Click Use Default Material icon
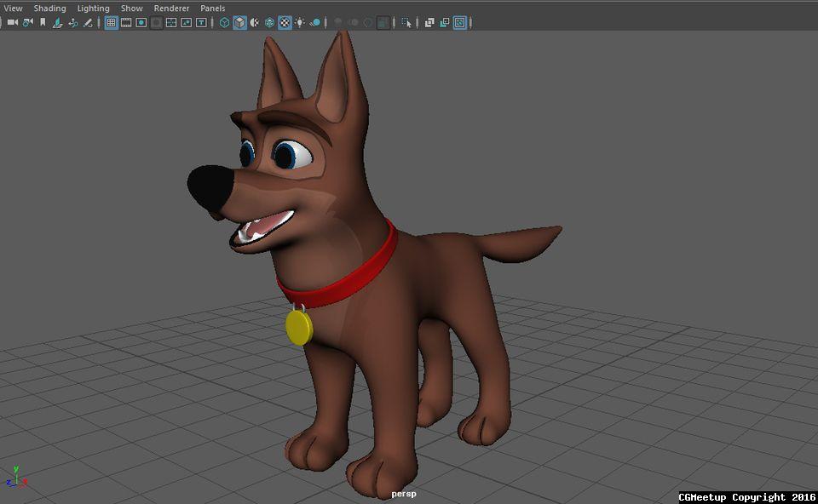Viewport: 818px width, 504px height. click(255, 22)
